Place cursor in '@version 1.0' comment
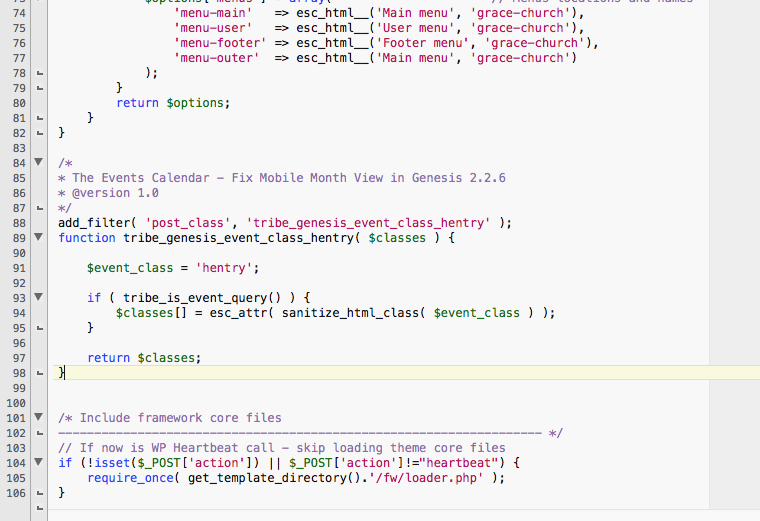760x521 pixels. (x=108, y=193)
